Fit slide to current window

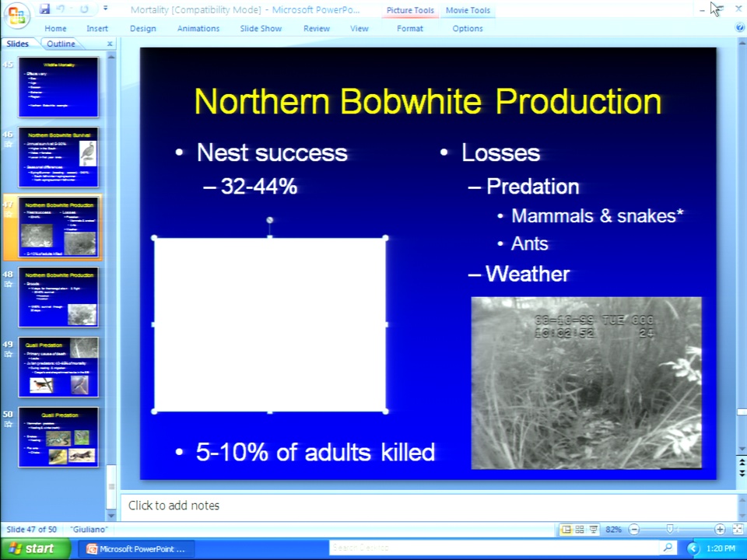(x=738, y=529)
